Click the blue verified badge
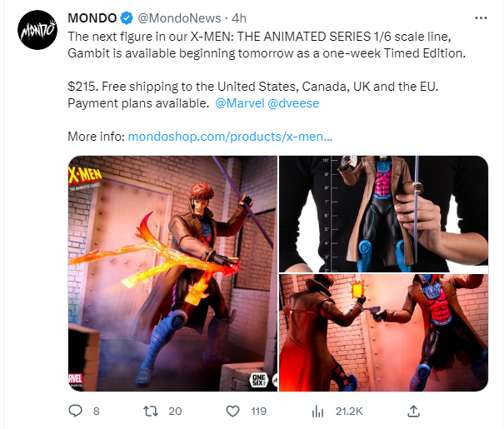Viewport: 504px width, 429px height. 127,18
